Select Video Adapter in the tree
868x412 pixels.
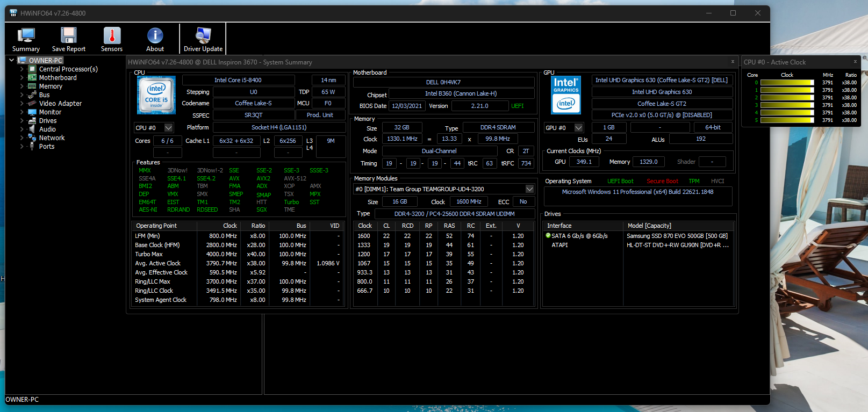pyautogui.click(x=60, y=104)
